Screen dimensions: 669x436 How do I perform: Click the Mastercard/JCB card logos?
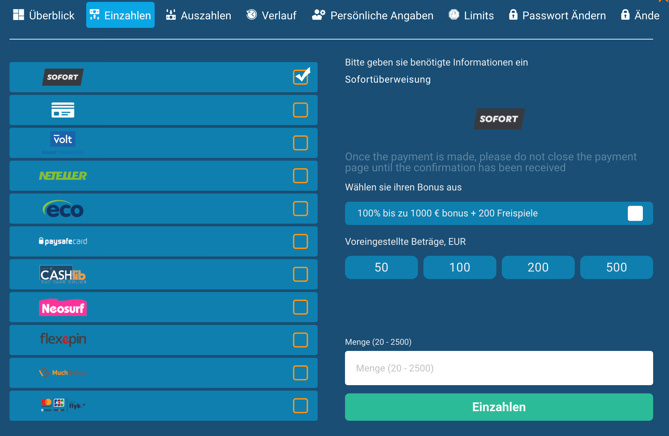click(63, 405)
